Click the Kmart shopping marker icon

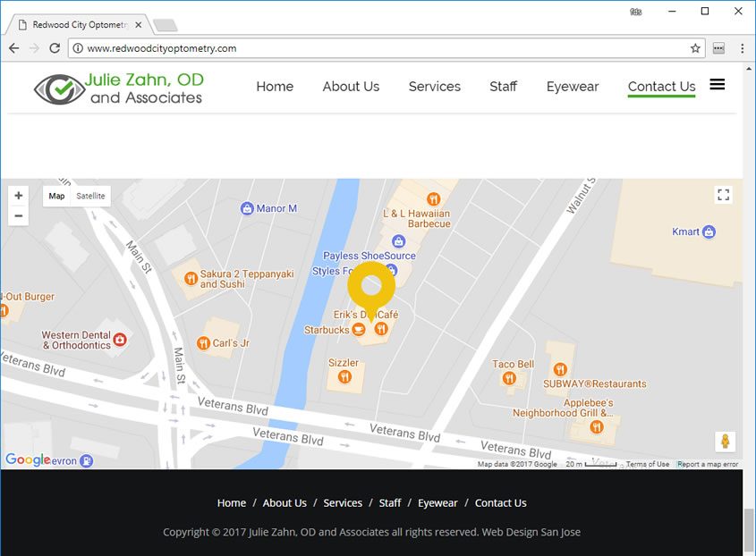click(709, 232)
